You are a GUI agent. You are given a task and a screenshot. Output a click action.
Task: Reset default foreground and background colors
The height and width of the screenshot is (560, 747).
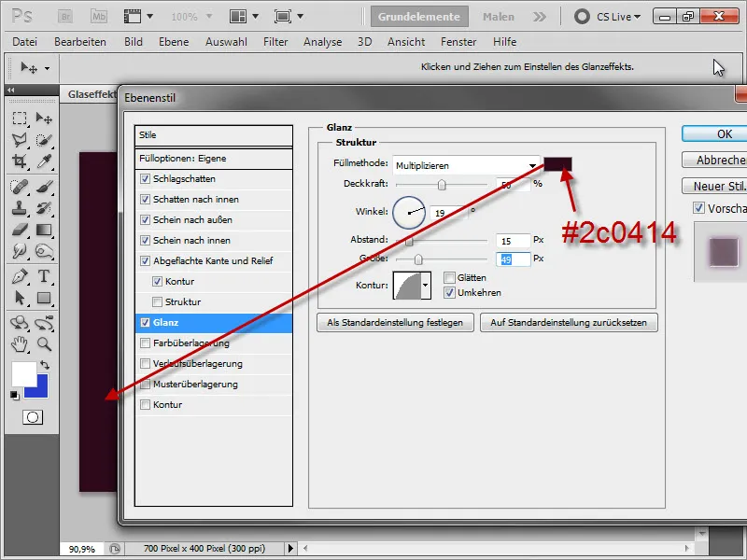[15, 395]
